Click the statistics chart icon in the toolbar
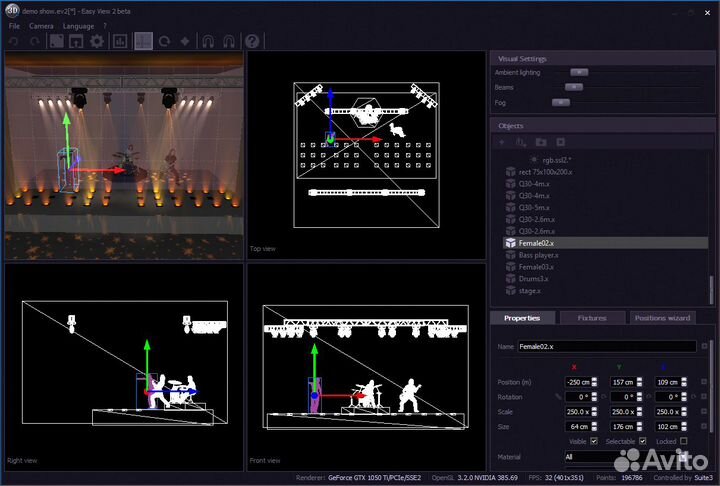 click(121, 41)
